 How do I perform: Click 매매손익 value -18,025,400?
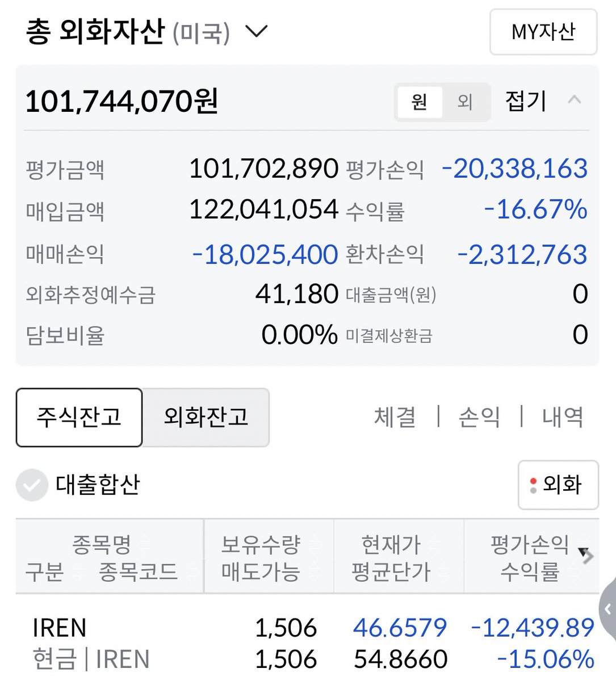click(x=265, y=255)
